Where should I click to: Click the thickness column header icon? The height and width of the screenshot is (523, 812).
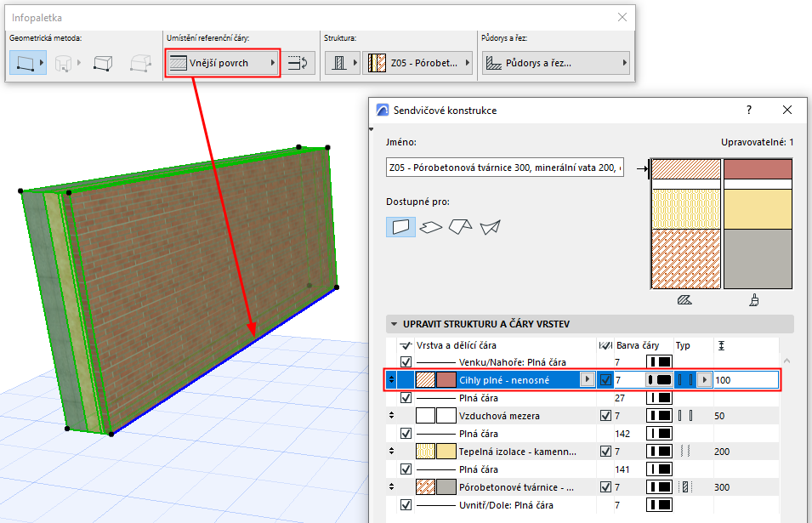[x=721, y=345]
